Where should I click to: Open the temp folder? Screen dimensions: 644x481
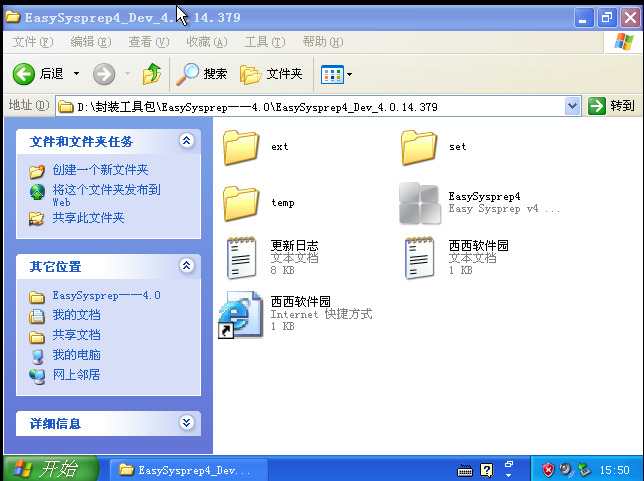point(241,203)
